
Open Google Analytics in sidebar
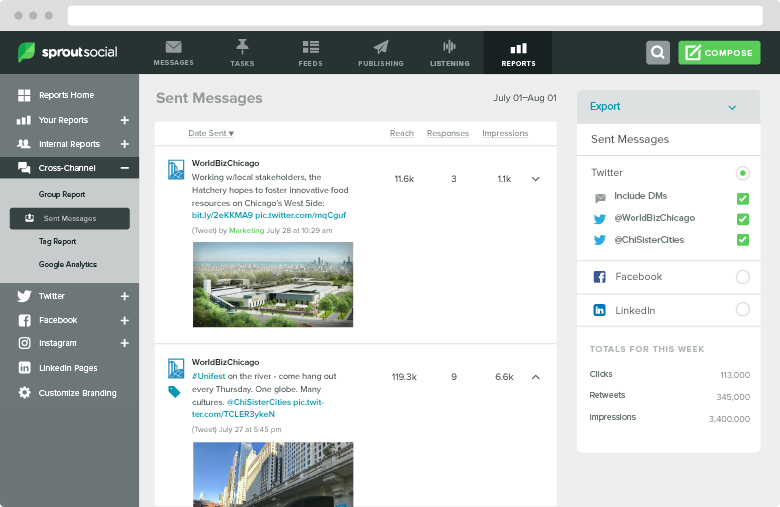pos(68,264)
